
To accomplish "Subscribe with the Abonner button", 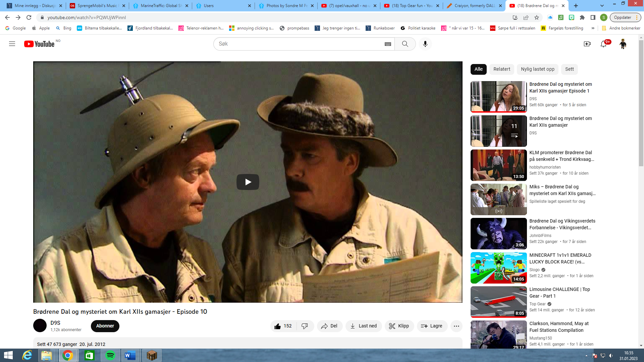I will tap(105, 326).
